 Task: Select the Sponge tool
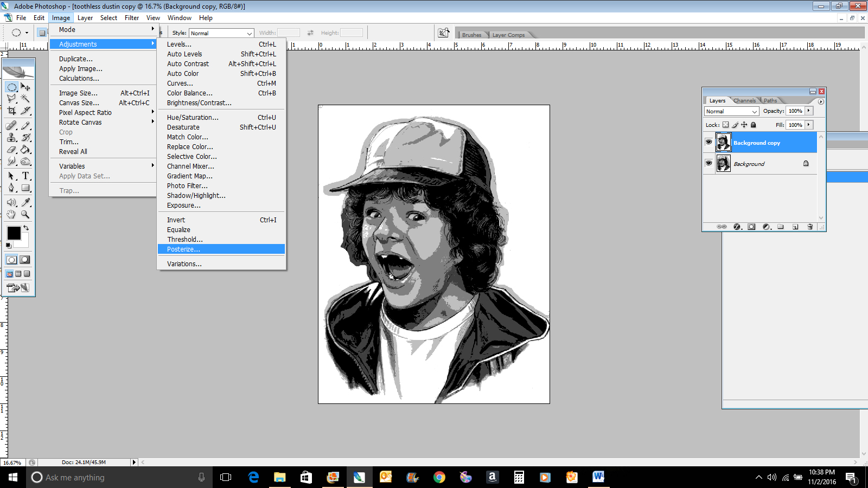[25, 161]
